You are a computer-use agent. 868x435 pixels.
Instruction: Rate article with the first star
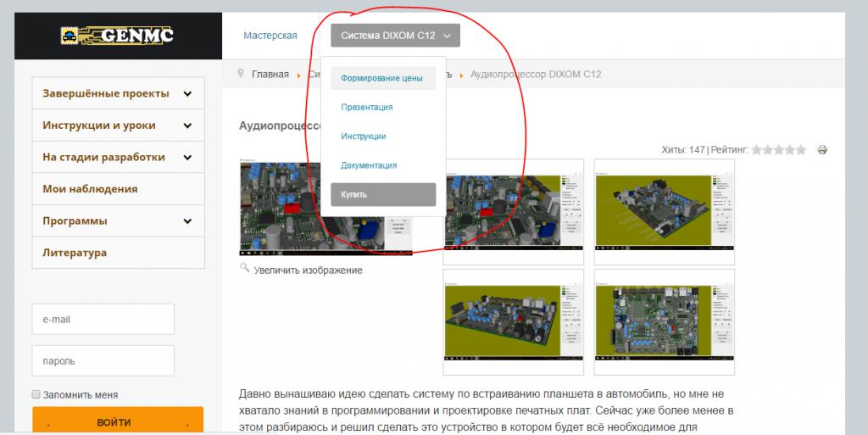tap(758, 150)
